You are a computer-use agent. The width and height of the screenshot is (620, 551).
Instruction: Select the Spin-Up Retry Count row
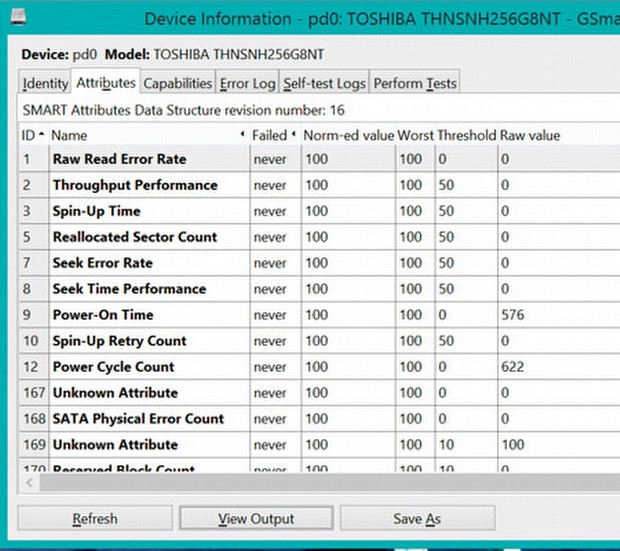319,341
